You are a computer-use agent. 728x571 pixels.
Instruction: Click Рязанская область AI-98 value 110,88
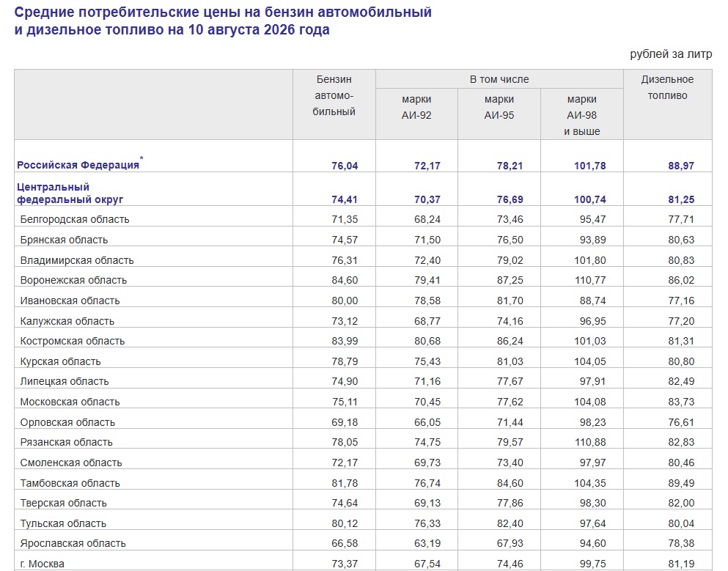[589, 443]
